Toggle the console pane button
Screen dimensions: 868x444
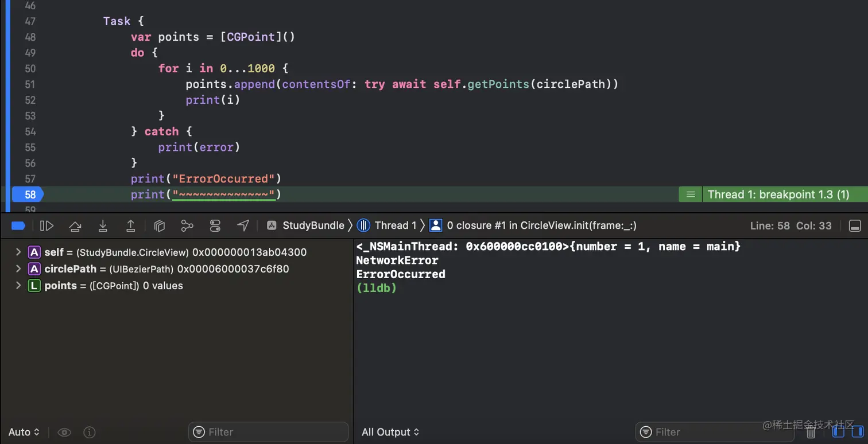[857, 432]
